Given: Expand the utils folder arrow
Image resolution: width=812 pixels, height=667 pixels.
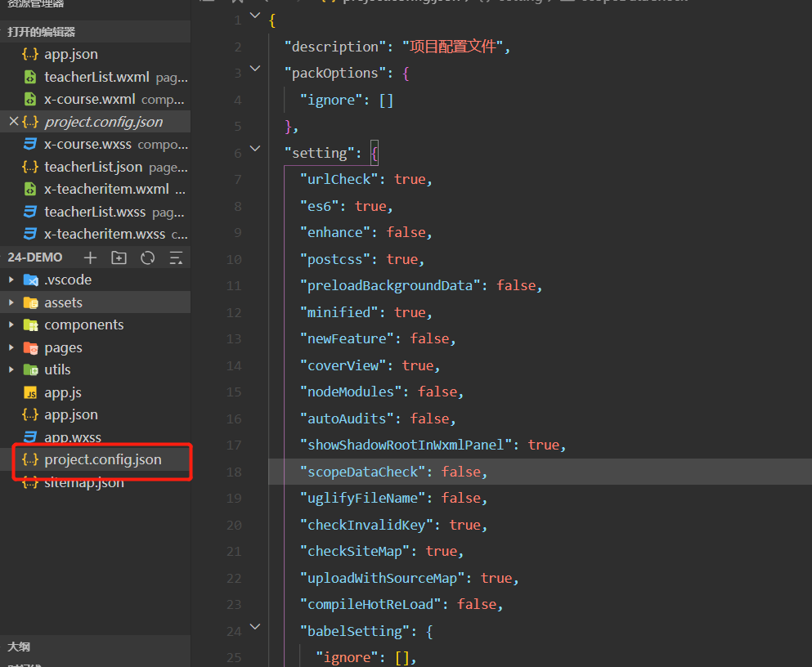Looking at the screenshot, I should [x=11, y=370].
